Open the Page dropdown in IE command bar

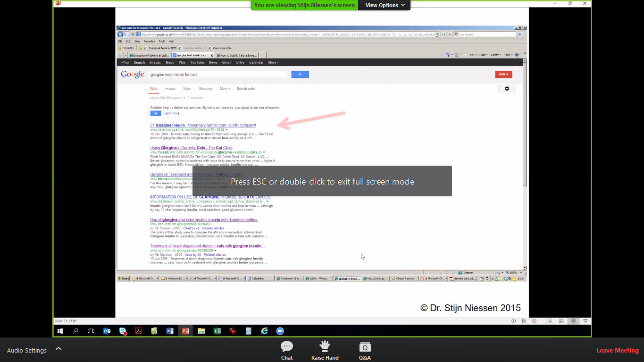tap(484, 55)
